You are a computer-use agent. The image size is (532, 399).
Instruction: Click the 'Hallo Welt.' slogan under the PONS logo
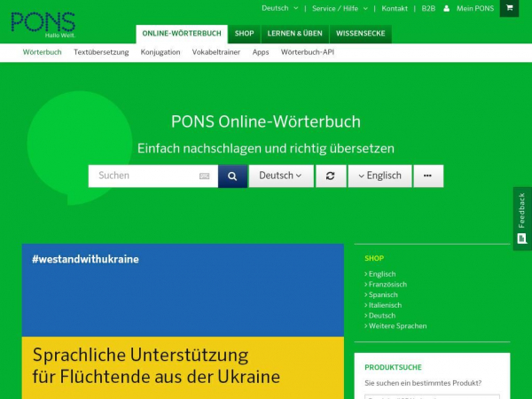click(x=60, y=35)
